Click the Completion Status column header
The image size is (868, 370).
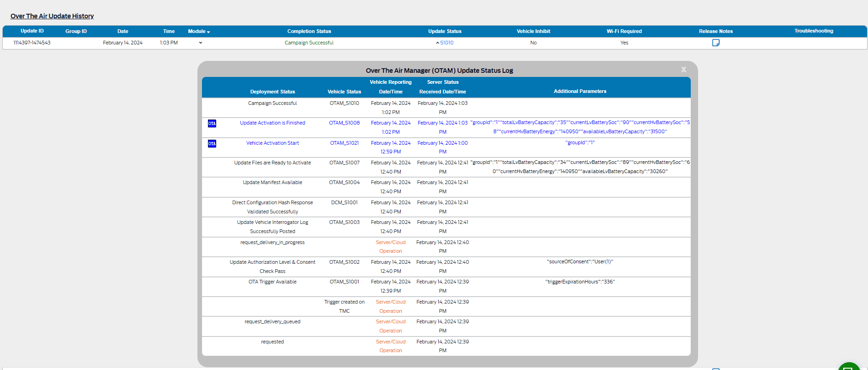click(x=309, y=31)
